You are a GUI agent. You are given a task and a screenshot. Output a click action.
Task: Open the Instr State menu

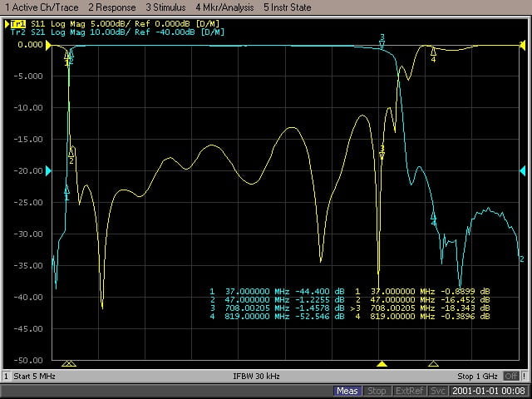pyautogui.click(x=287, y=7)
